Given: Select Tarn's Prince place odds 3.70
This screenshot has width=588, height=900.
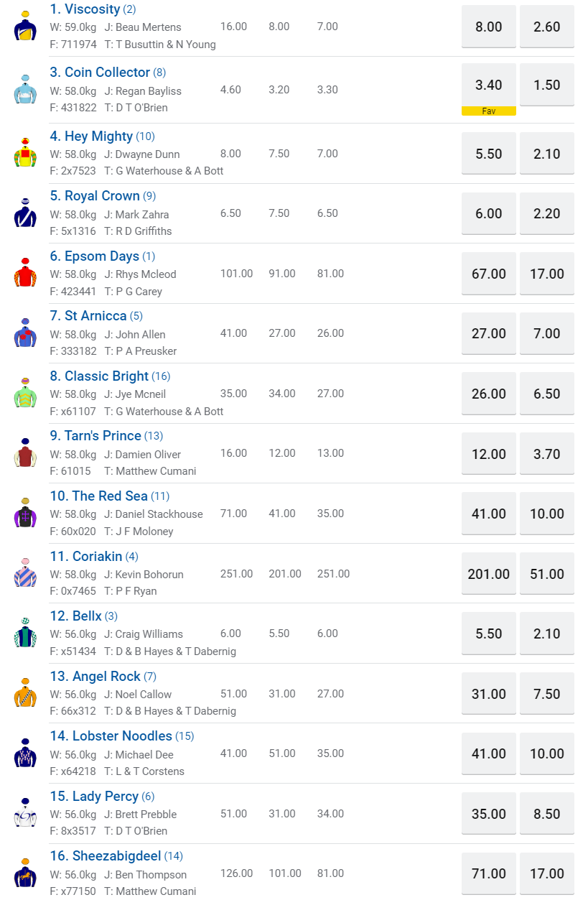Looking at the screenshot, I should pos(547,454).
